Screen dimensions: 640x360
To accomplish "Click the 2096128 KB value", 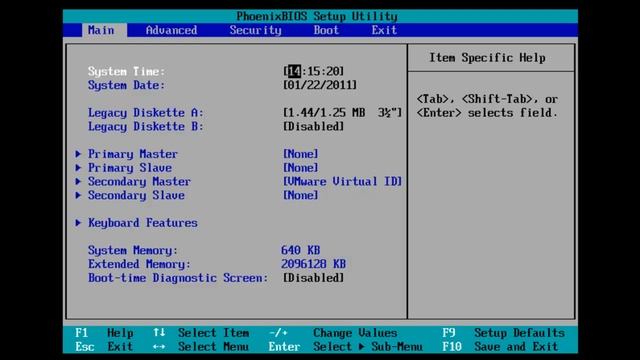I will 313,264.
